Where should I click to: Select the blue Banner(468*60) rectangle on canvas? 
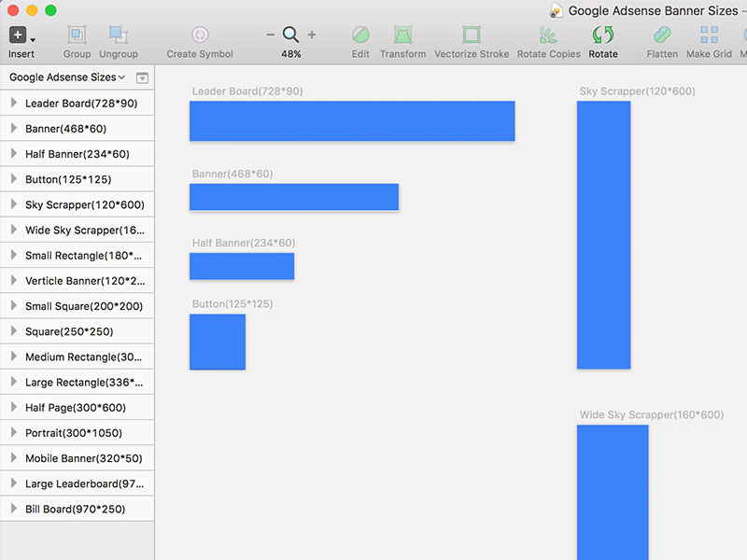pyautogui.click(x=294, y=197)
